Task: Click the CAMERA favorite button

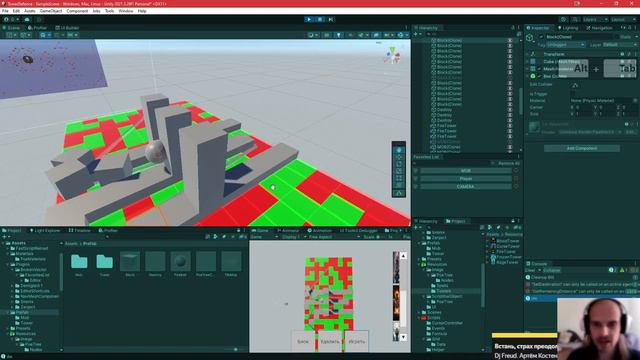Action: click(x=466, y=187)
